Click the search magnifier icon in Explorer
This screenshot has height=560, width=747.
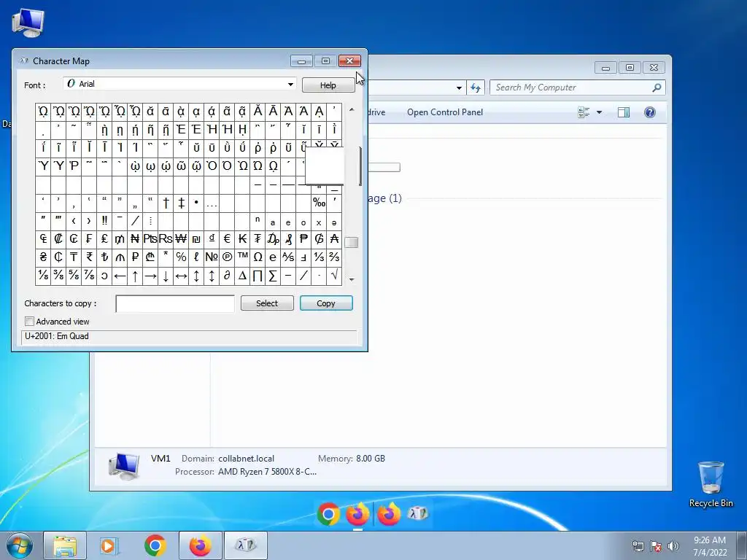pyautogui.click(x=657, y=87)
